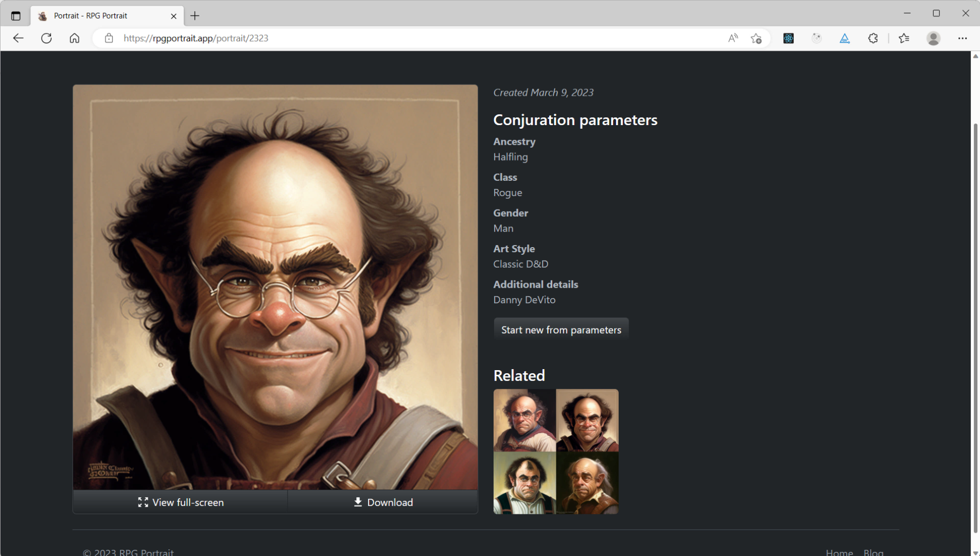Open the tab actions menu
This screenshot has height=556, width=980.
click(x=15, y=15)
